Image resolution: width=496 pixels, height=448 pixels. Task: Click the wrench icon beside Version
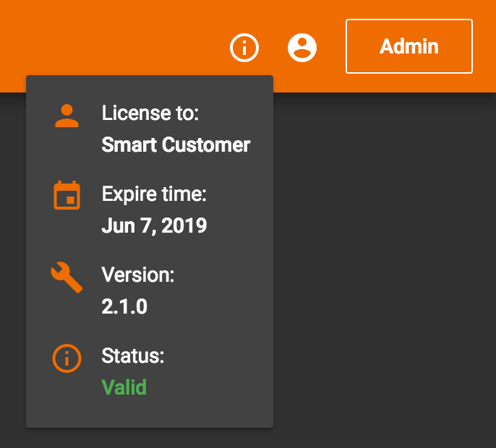coord(67,277)
